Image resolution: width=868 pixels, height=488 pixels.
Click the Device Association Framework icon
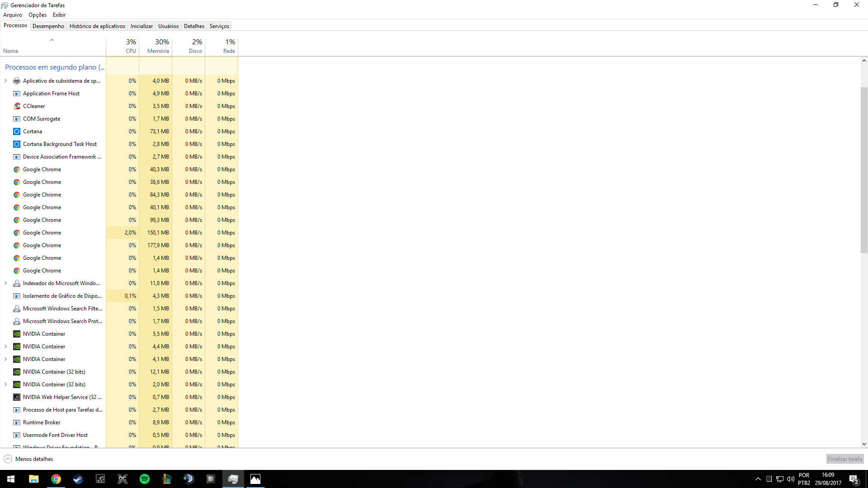(x=17, y=157)
